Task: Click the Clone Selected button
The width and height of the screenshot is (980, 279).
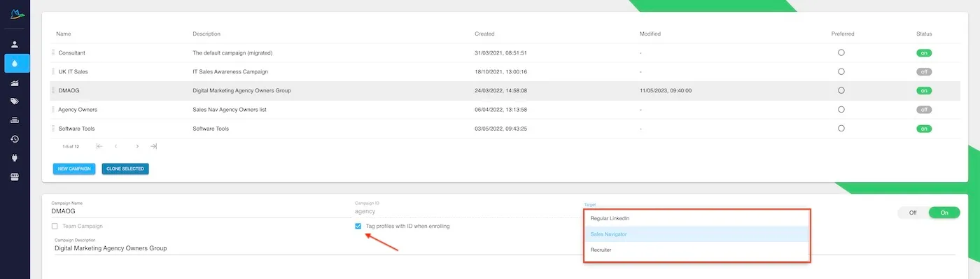Action: click(x=125, y=169)
